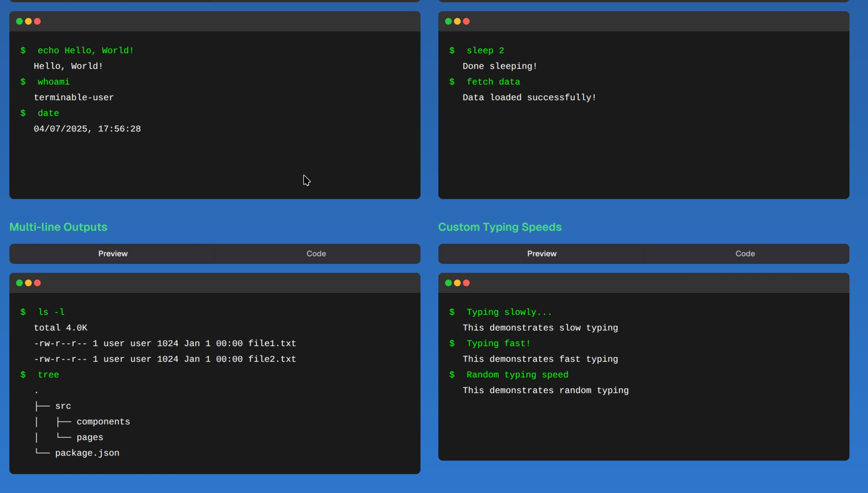Click green dot in echo Hello terminal
The height and width of the screenshot is (493, 868).
19,21
